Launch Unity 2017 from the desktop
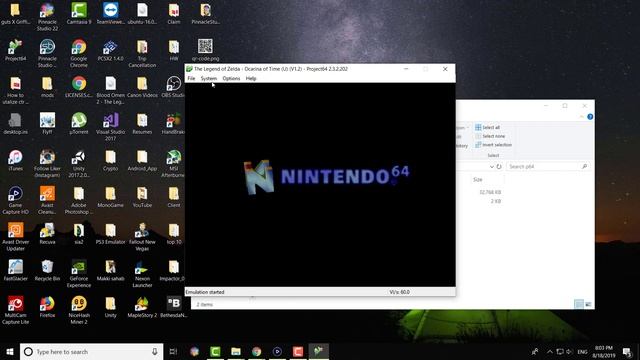 pyautogui.click(x=79, y=163)
